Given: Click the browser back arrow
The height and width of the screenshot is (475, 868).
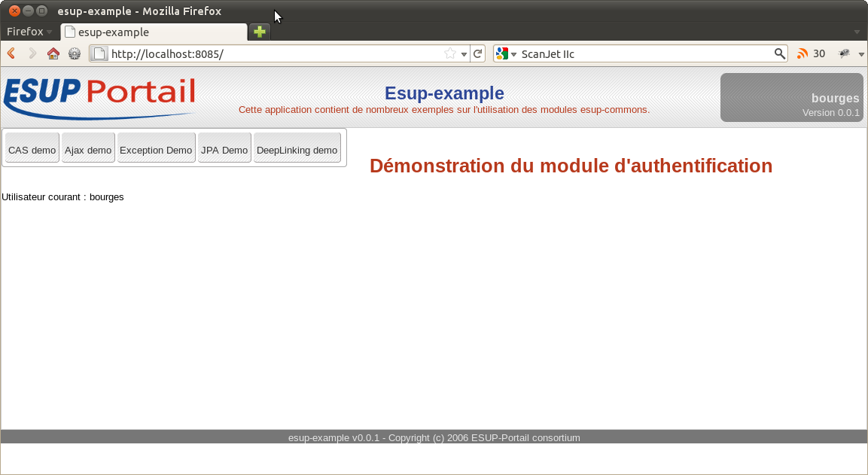Looking at the screenshot, I should point(11,53).
